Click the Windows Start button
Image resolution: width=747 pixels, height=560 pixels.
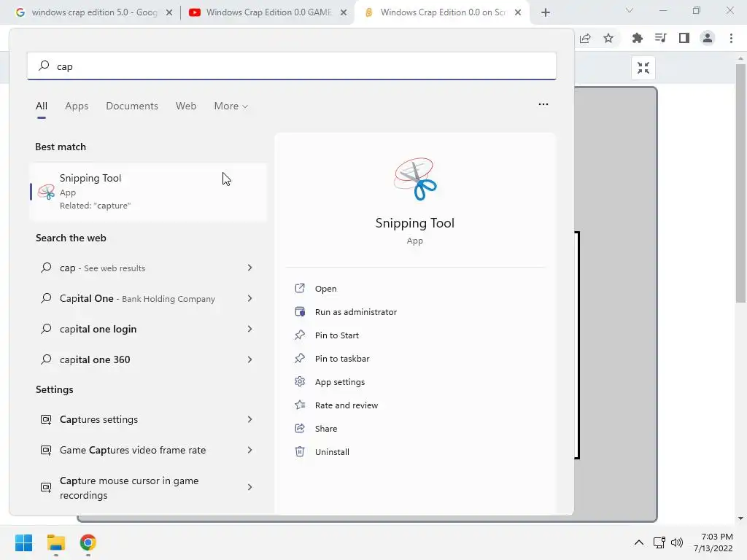(x=24, y=542)
